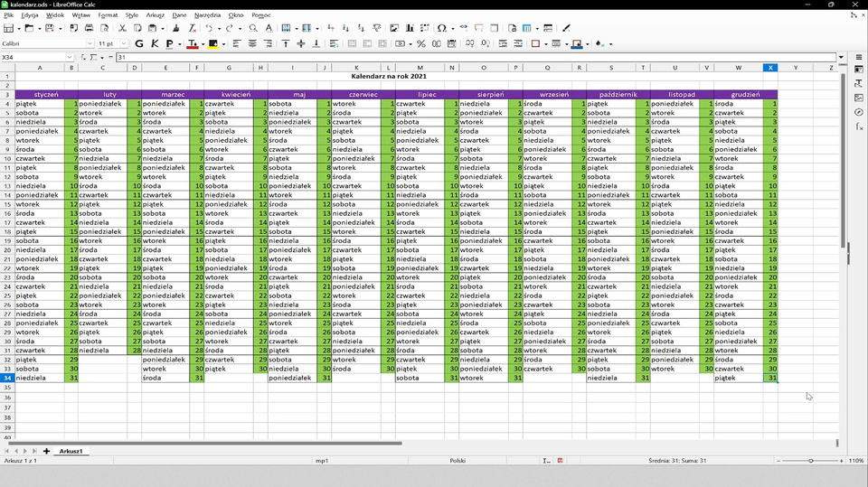This screenshot has height=487, width=868.
Task: Expand the Name Box dropdown showing X34
Action: pyautogui.click(x=70, y=57)
